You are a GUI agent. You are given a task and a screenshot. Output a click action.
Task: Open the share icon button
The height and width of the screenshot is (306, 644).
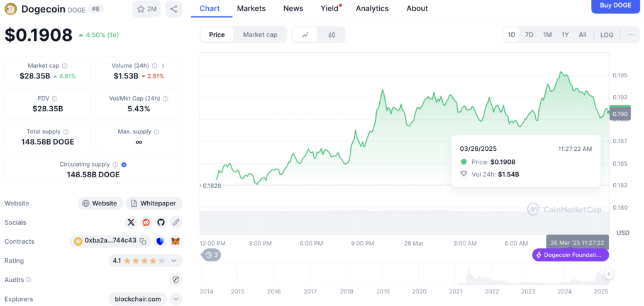tap(174, 9)
